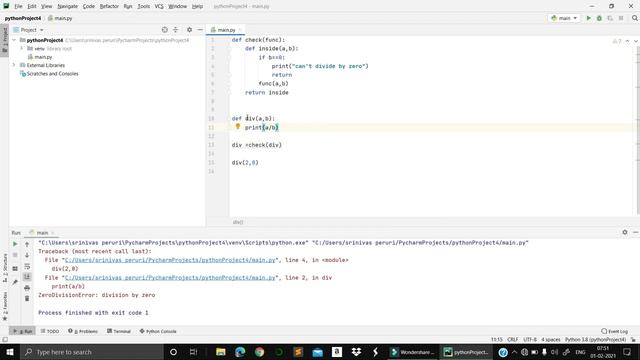640x360 pixels.
Task: Follow main.py line 2 traceback link
Action: tap(170, 278)
